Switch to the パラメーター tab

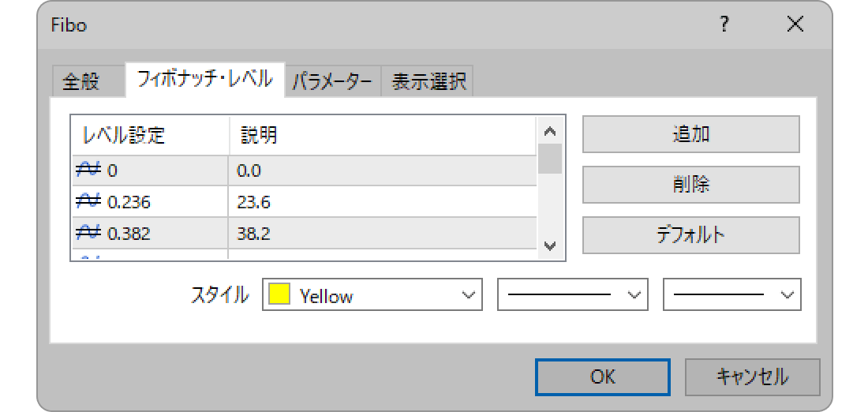tap(332, 82)
